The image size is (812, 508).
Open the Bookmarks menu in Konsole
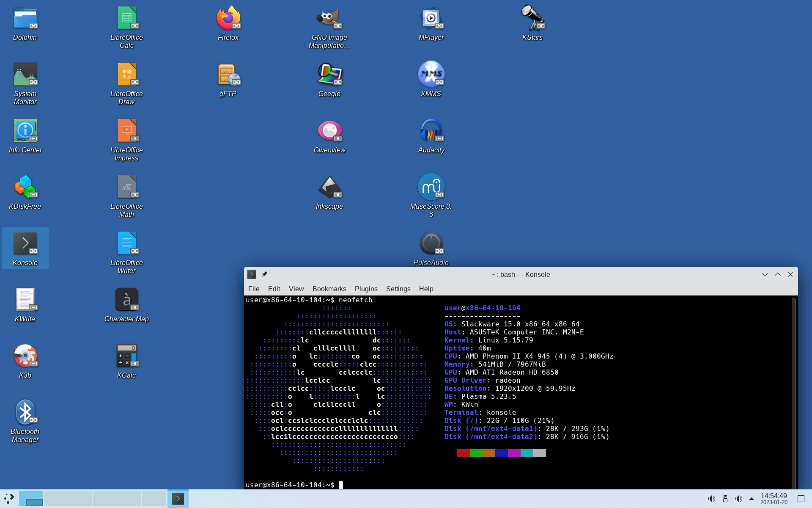click(329, 289)
